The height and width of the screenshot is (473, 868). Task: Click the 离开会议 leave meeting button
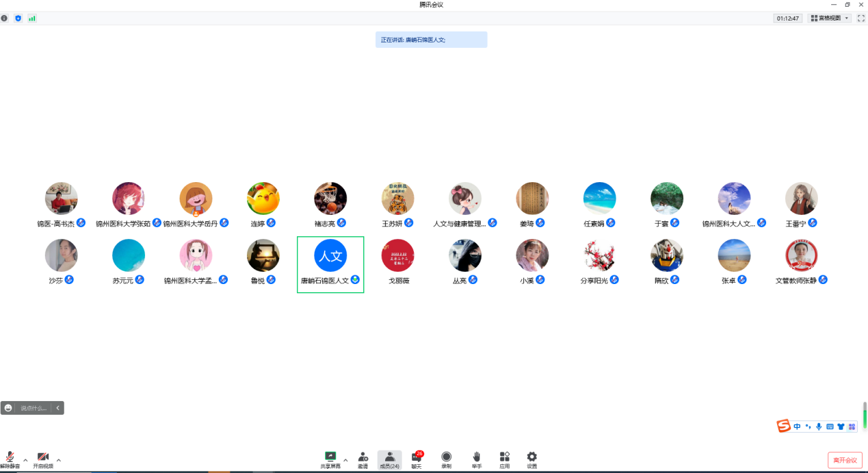[845, 460]
